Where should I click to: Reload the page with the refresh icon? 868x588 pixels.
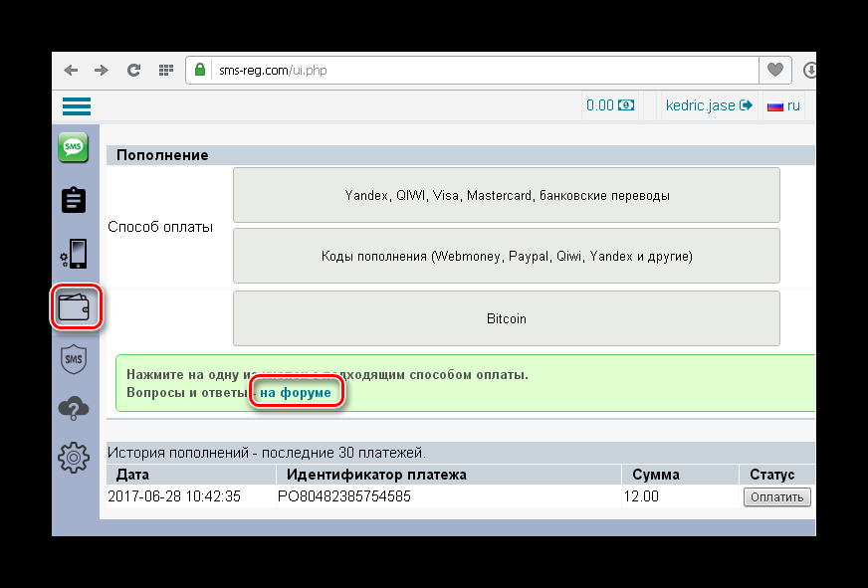click(133, 71)
